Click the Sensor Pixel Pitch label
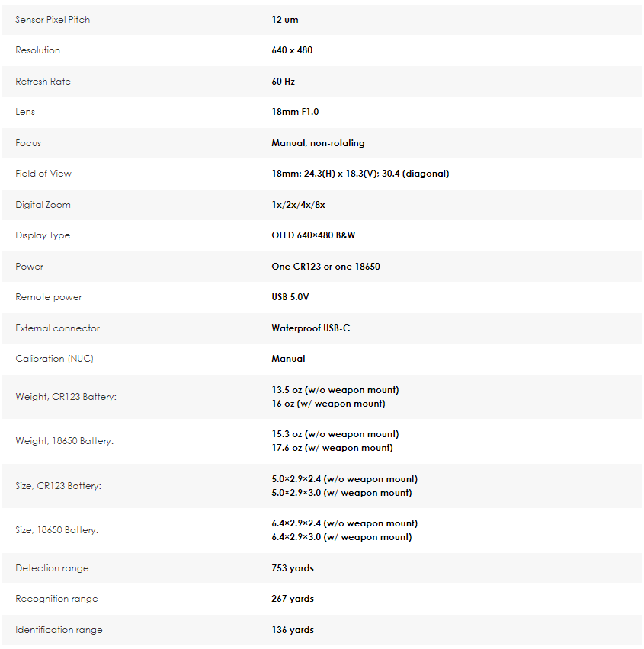 point(53,20)
